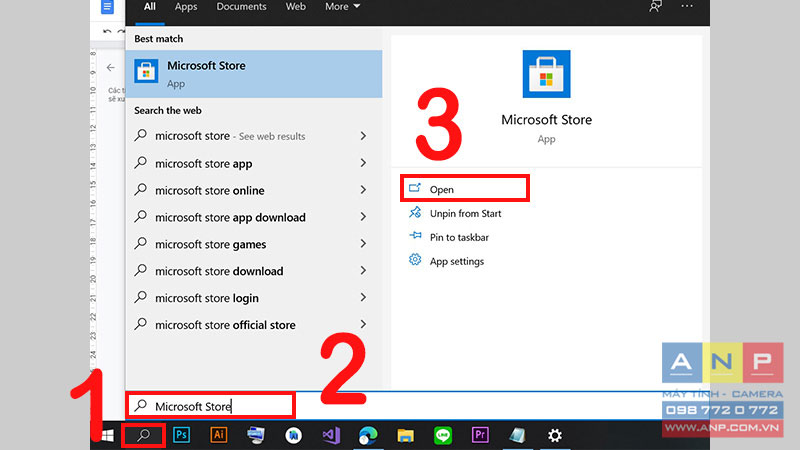This screenshot has width=800, height=450.
Task: Expand the 'microsoft store official store' arrow
Action: (x=363, y=324)
